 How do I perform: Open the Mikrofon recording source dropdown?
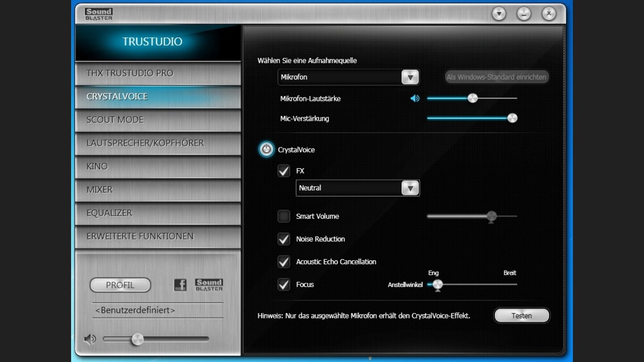click(x=348, y=77)
